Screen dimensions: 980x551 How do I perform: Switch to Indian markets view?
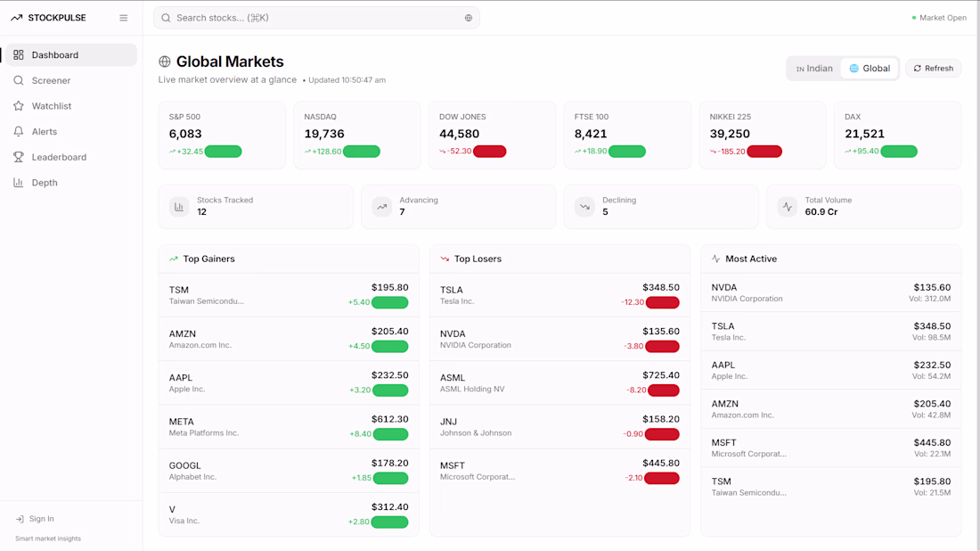point(814,68)
